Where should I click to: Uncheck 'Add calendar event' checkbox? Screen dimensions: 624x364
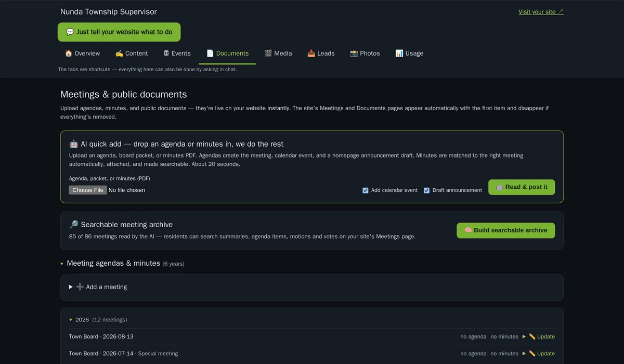click(x=366, y=190)
